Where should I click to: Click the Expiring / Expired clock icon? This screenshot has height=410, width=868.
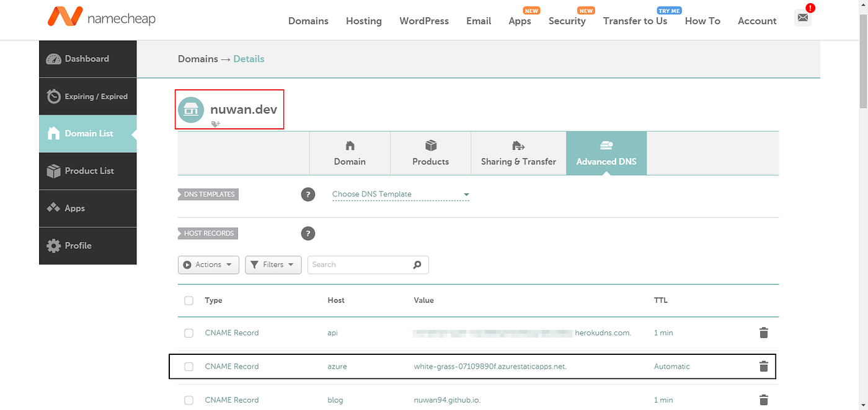tap(54, 97)
